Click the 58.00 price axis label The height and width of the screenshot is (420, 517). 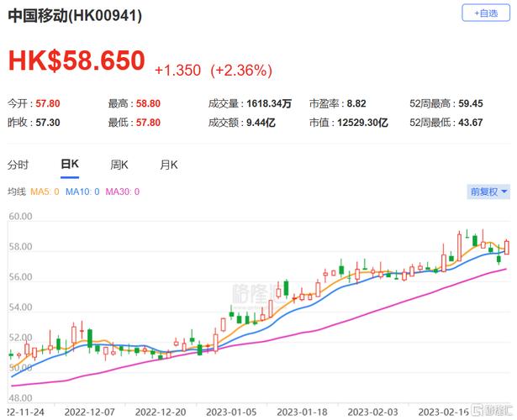(x=20, y=247)
